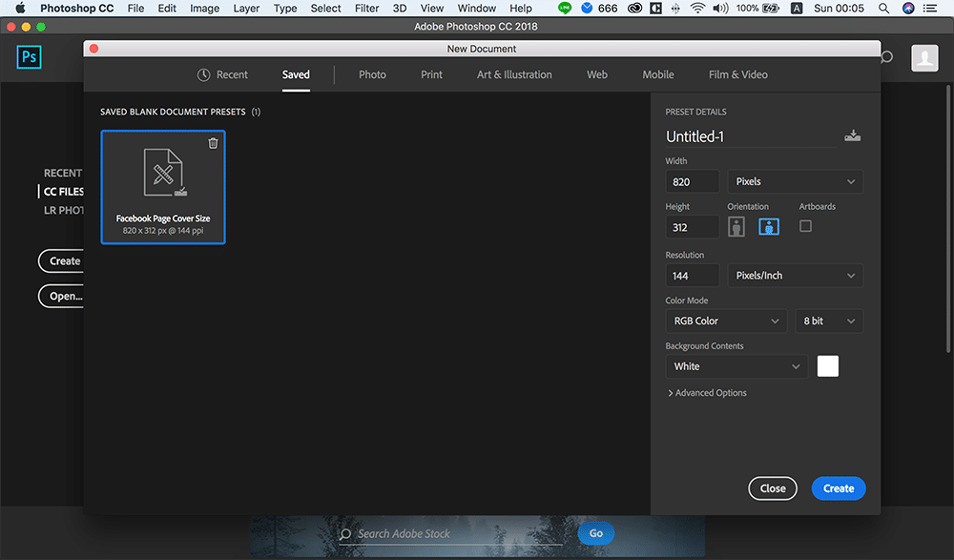This screenshot has height=560, width=954.
Task: Switch to the Photo tab
Action: click(372, 74)
